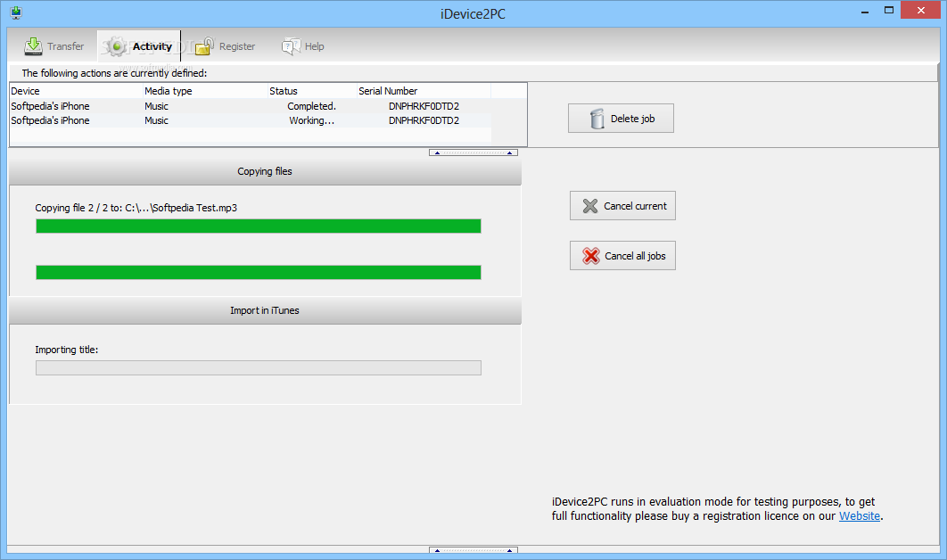The width and height of the screenshot is (947, 560).
Task: Click the red X icon on Cancel all jobs
Action: 590,256
